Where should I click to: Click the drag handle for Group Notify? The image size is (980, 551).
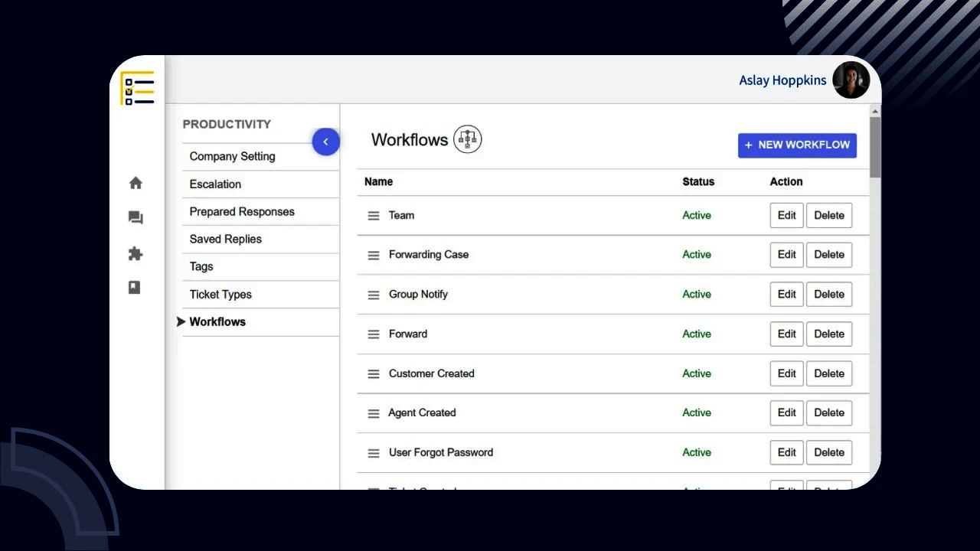[x=374, y=295]
